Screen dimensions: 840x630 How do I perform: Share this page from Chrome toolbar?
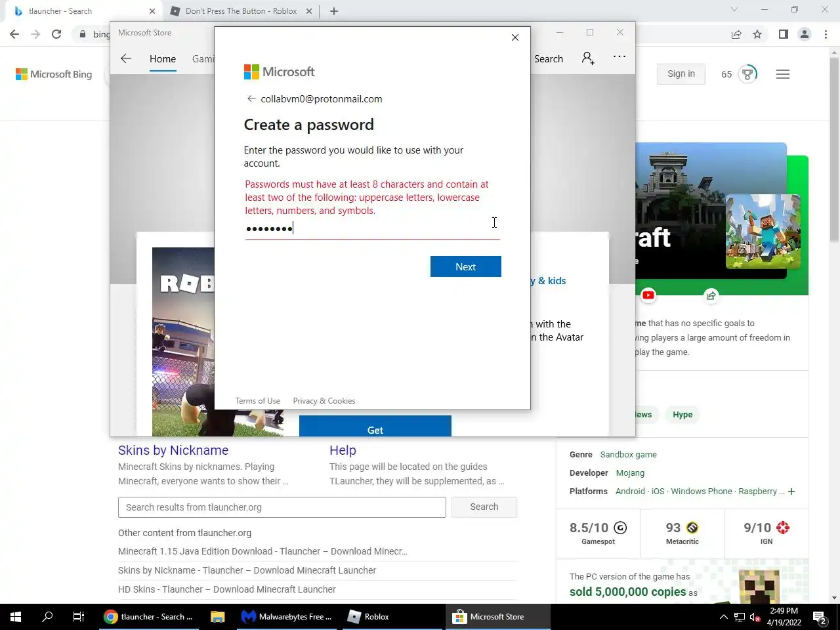coord(736,34)
